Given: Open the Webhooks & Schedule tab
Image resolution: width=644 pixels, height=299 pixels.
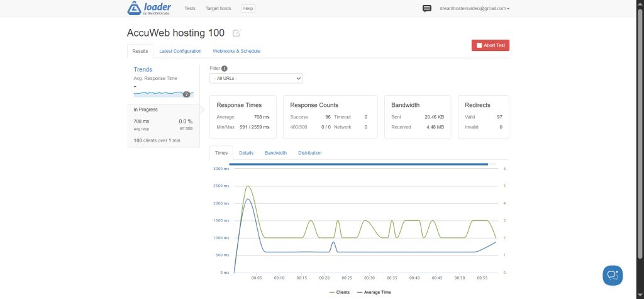Looking at the screenshot, I should tap(236, 51).
